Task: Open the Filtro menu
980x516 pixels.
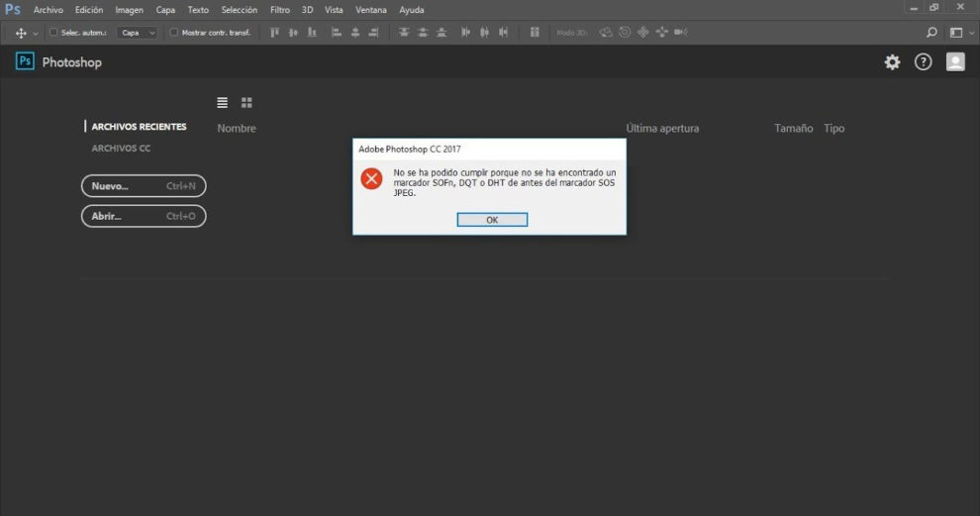Action: 279,10
